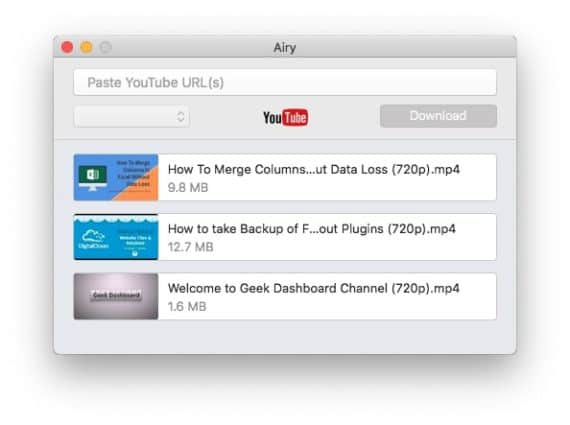This screenshot has height=425, width=570.
Task: Select the Geek Dashboard video thumbnail
Action: (116, 296)
